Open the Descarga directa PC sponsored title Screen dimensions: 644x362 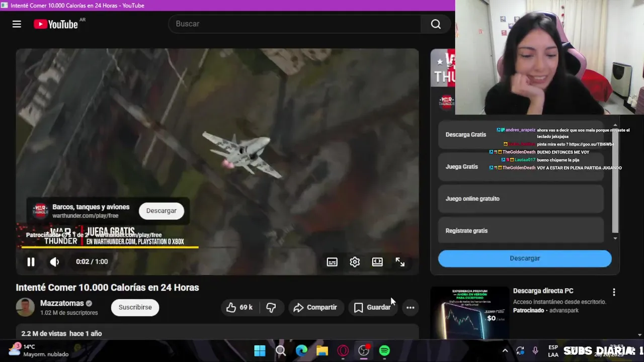click(x=543, y=291)
